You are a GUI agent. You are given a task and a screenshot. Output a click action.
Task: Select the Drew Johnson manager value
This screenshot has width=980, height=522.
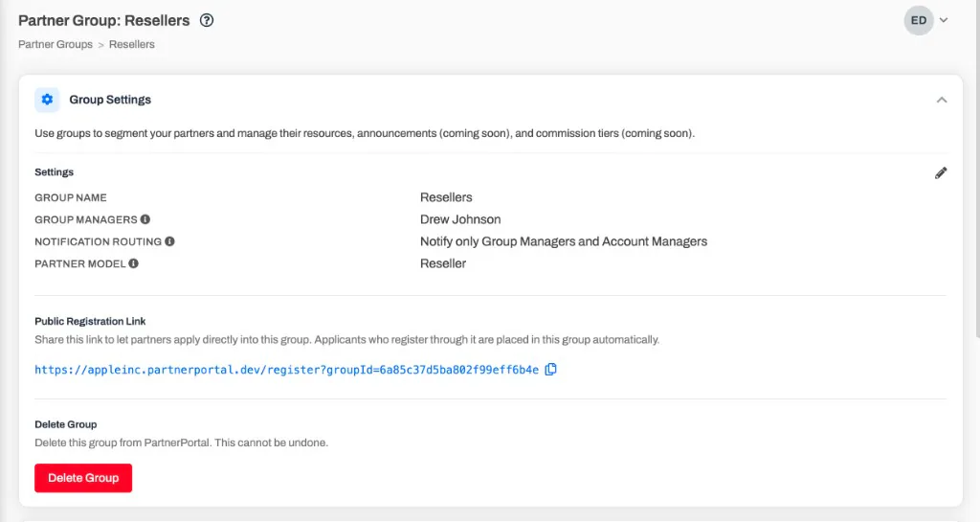coord(460,219)
